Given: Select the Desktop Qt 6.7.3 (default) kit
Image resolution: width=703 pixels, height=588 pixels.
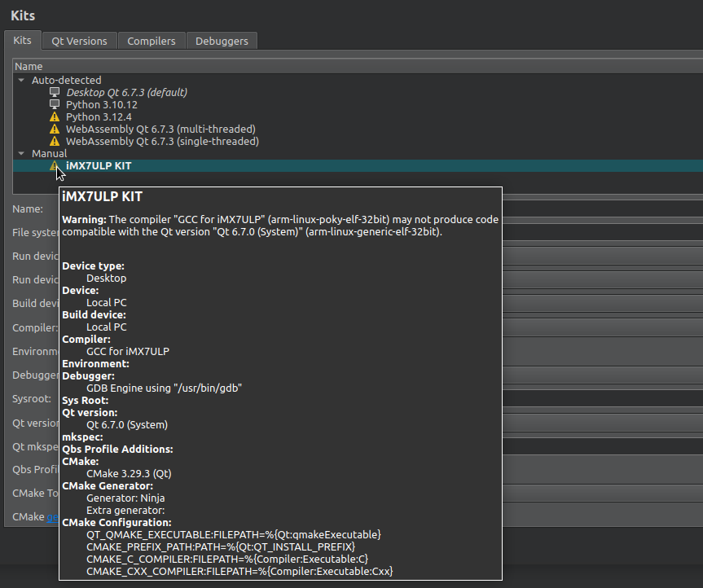Looking at the screenshot, I should point(126,92).
